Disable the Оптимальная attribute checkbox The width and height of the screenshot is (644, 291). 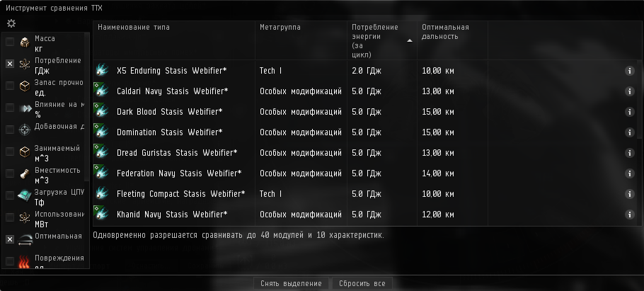(10, 239)
